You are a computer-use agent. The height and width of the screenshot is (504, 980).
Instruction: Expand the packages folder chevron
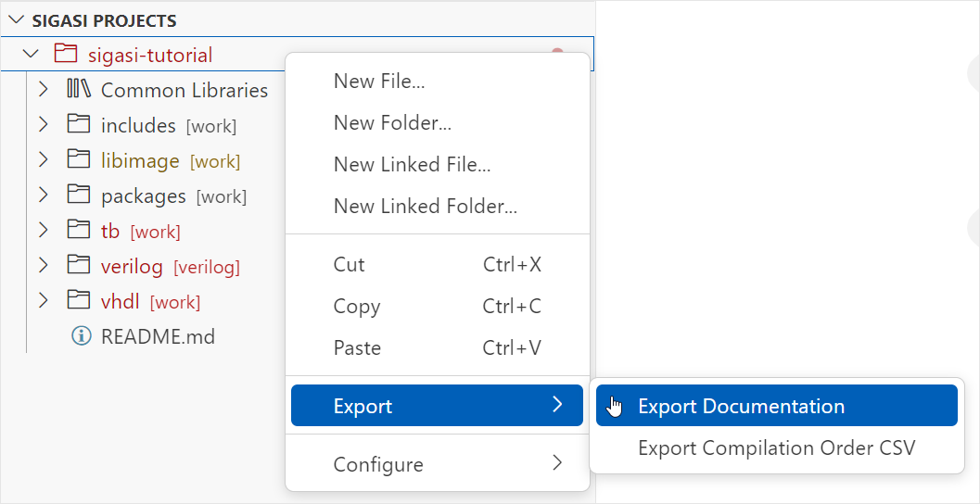pyautogui.click(x=43, y=196)
